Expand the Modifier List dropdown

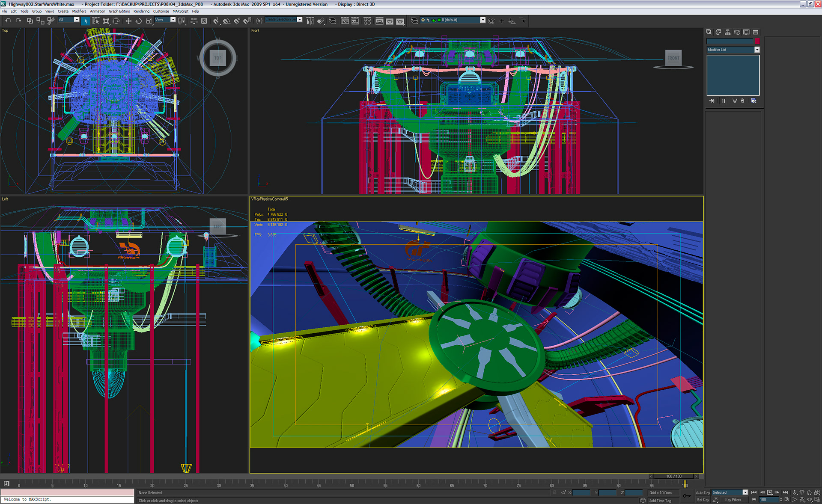757,50
